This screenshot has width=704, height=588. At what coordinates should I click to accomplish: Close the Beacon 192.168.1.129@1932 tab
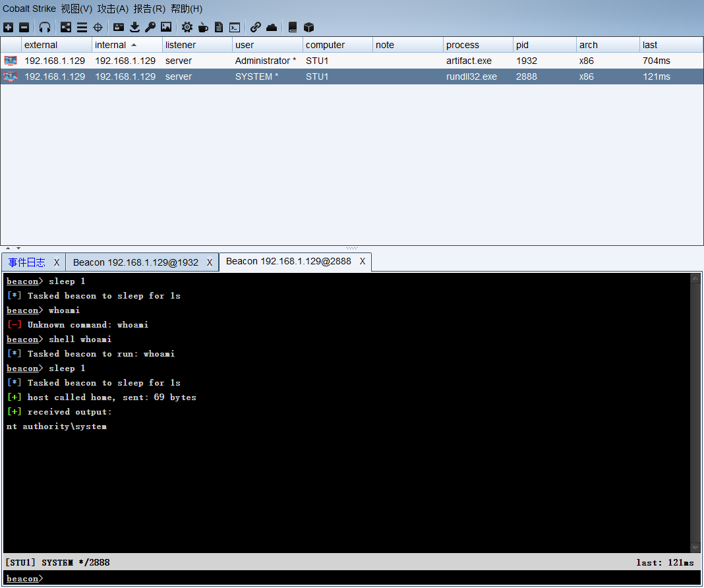click(209, 262)
